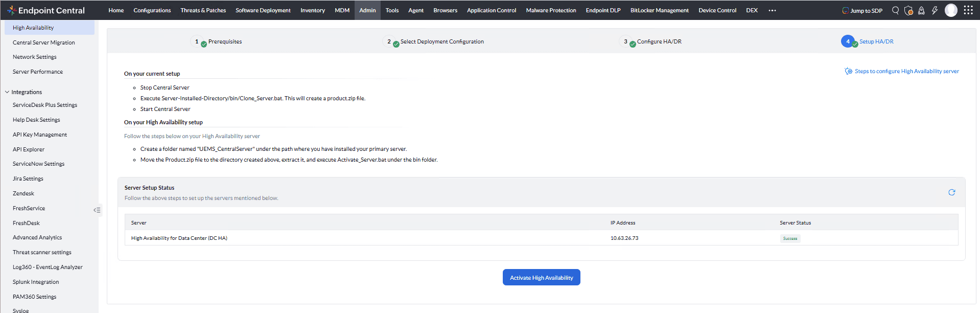Open the MDM menu
The image size is (980, 313).
pyautogui.click(x=342, y=10)
